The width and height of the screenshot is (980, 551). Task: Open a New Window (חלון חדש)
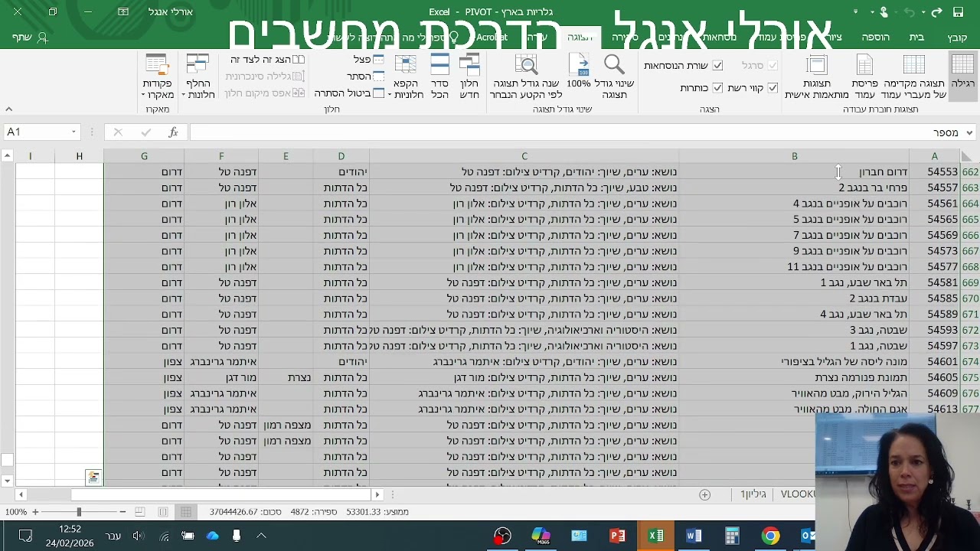click(469, 77)
